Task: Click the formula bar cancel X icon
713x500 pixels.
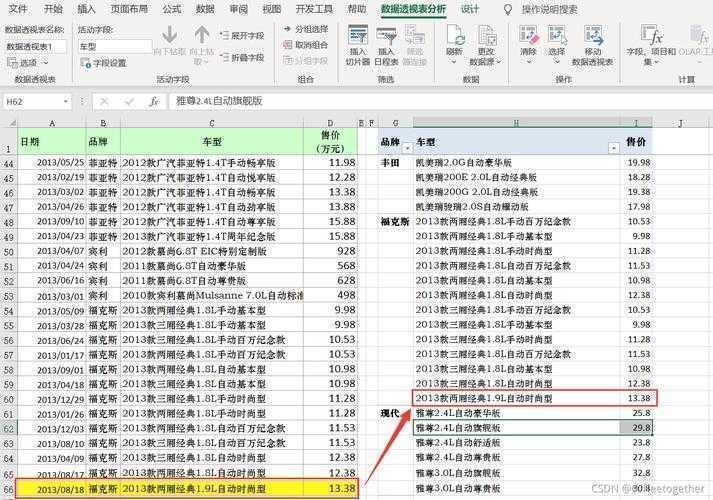Action: 104,101
